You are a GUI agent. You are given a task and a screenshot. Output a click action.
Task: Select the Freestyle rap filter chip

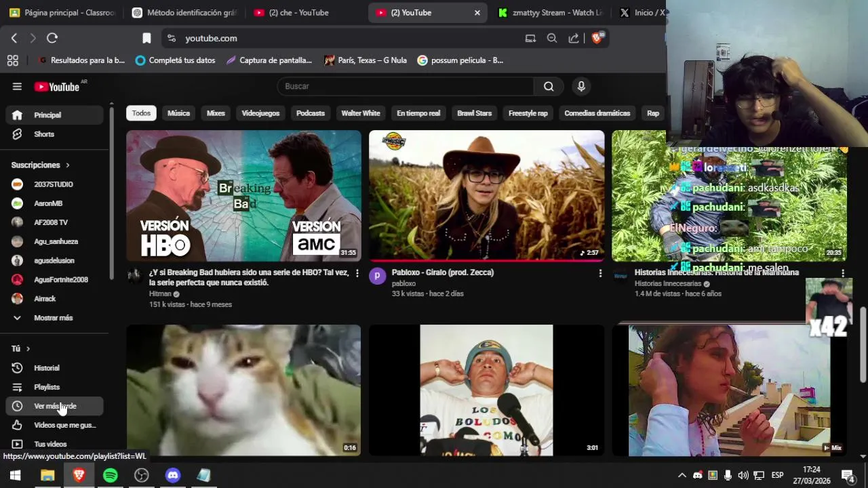[528, 113]
